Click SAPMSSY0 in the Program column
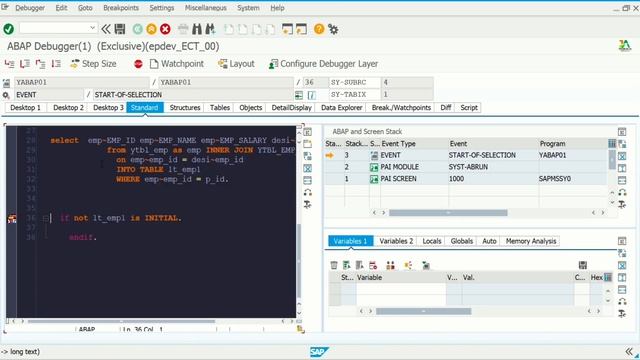 tap(555, 179)
